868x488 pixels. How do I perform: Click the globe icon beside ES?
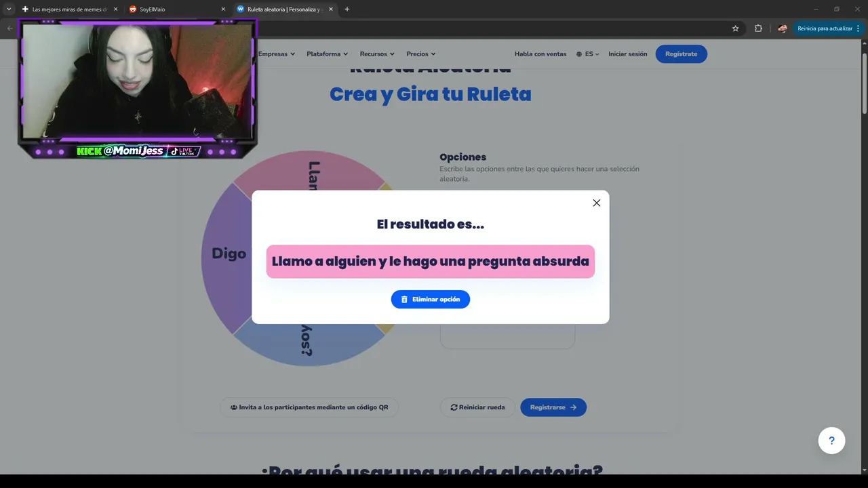tap(580, 54)
